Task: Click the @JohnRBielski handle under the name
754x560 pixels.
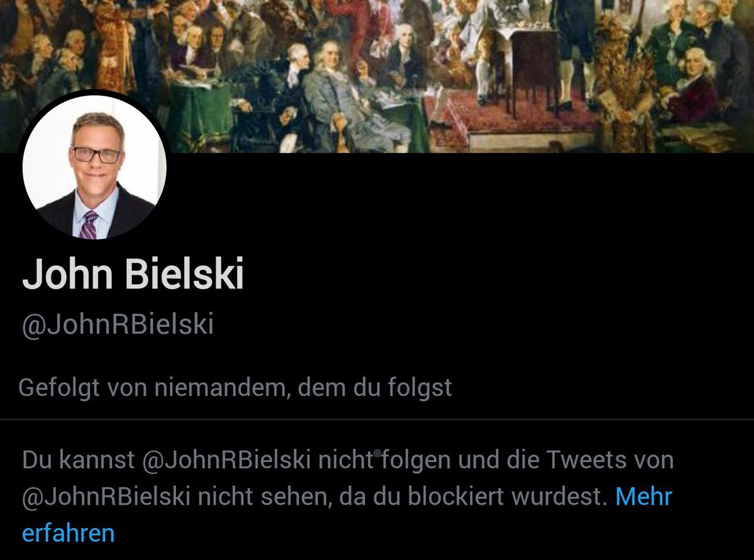Action: point(118,325)
